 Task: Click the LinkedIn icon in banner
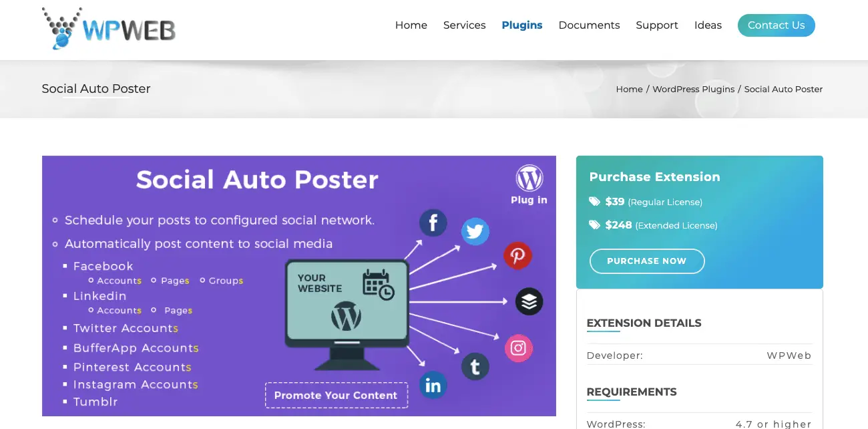click(x=433, y=385)
